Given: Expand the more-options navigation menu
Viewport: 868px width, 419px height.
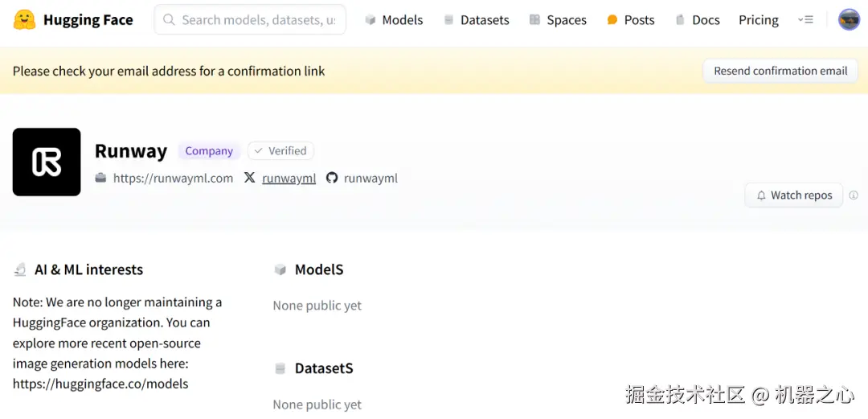Looking at the screenshot, I should click(805, 19).
